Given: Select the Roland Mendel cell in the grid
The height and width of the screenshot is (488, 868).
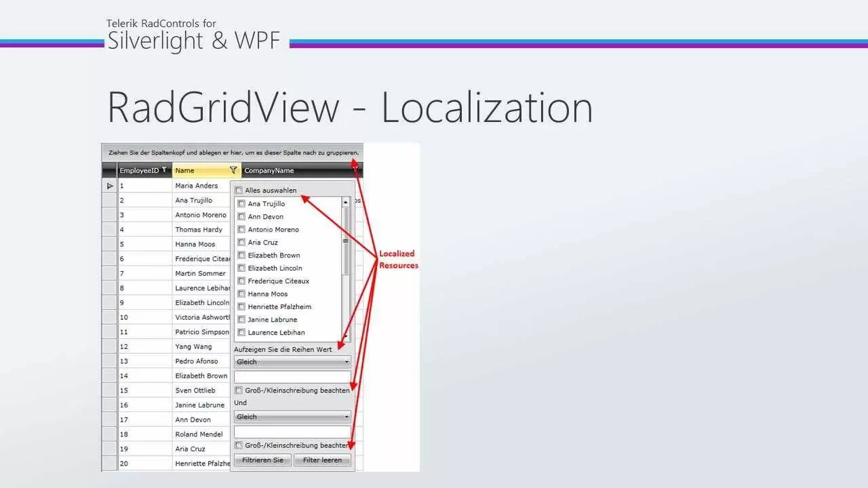Looking at the screenshot, I should click(201, 434).
